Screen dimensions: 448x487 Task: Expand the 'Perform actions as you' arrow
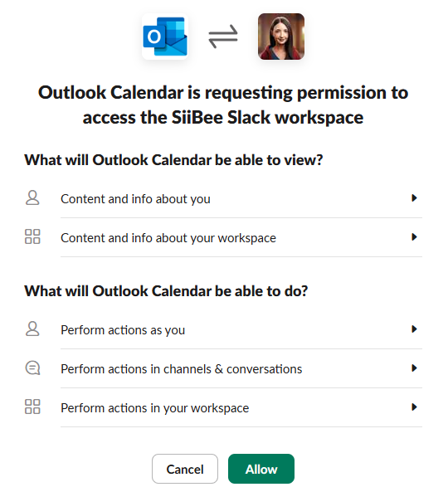click(414, 329)
